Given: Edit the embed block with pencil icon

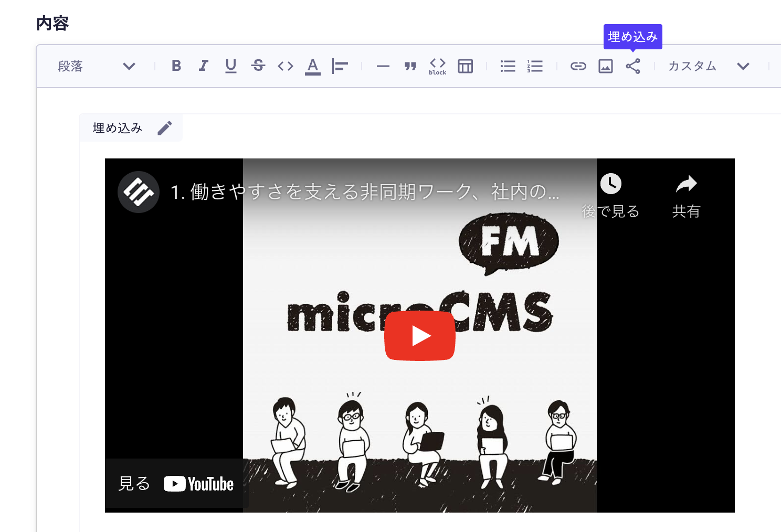Looking at the screenshot, I should 165,127.
